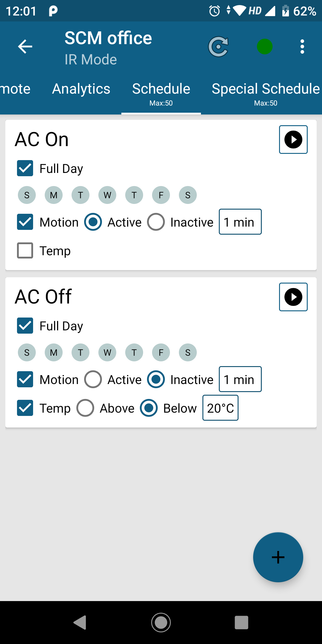The height and width of the screenshot is (644, 322).
Task: Select Inactive radio in AC On card
Action: [156, 222]
